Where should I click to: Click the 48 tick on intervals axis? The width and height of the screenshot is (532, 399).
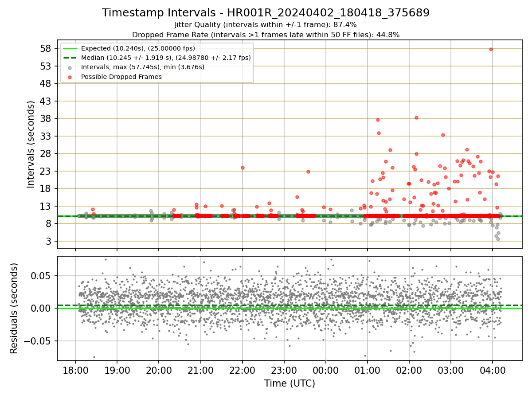(x=46, y=83)
